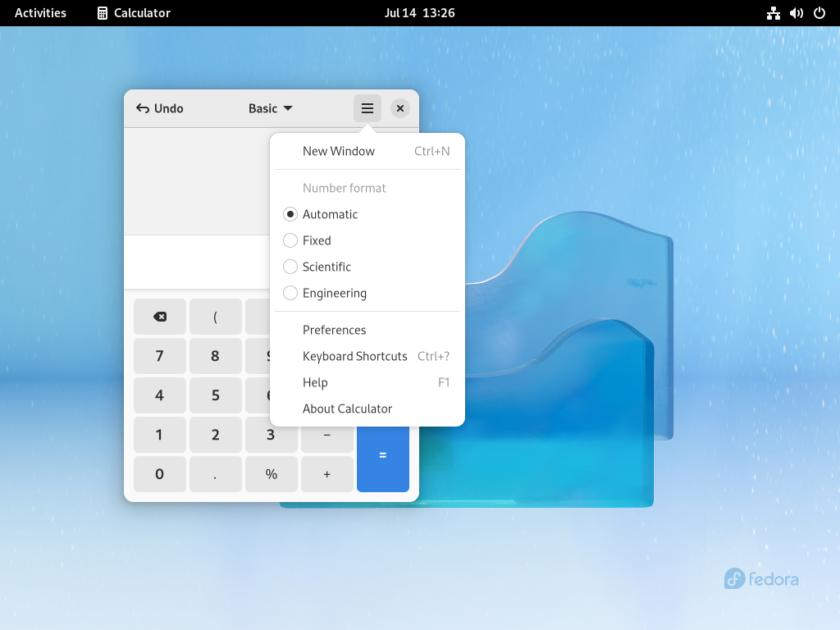Select Scientific number format
Viewport: 840px width, 630px height.
tap(367, 267)
